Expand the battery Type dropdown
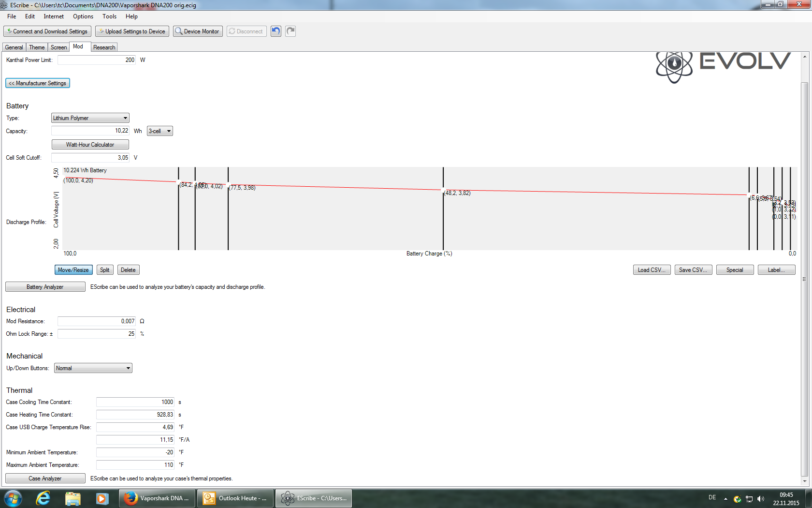Screen dimensions: 812x508 click(x=90, y=118)
